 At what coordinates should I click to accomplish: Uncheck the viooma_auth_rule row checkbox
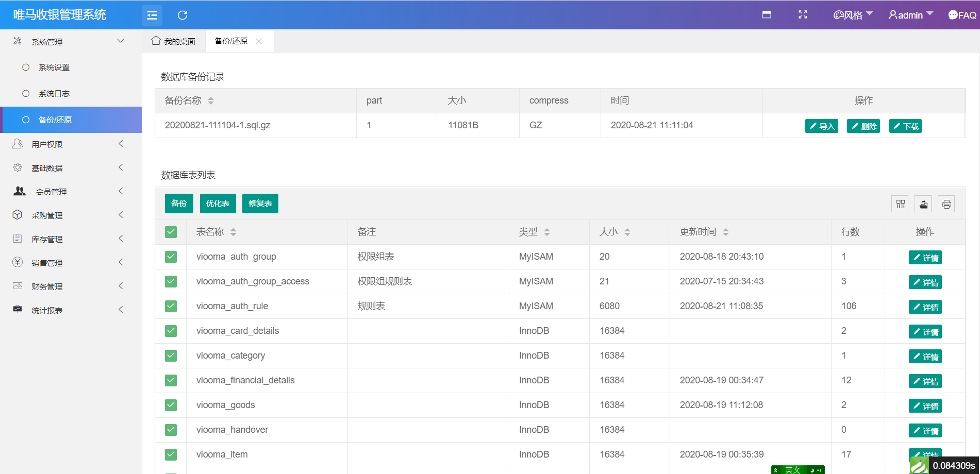tap(171, 306)
